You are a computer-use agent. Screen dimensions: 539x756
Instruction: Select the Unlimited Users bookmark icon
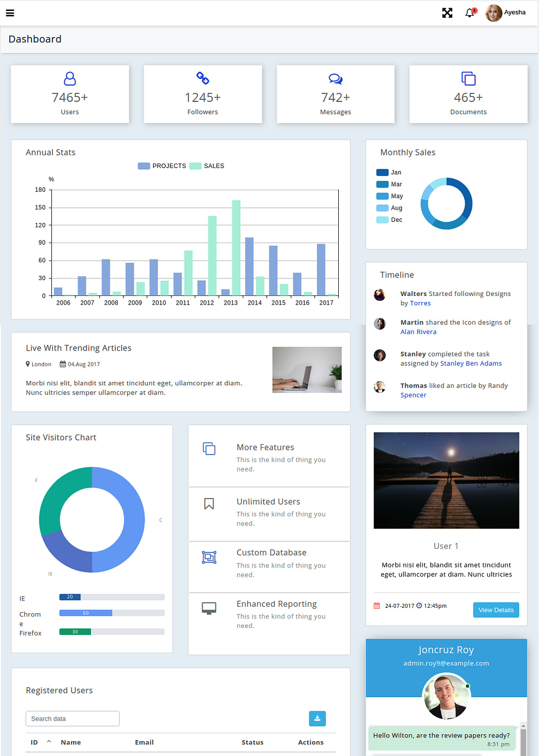coord(209,504)
